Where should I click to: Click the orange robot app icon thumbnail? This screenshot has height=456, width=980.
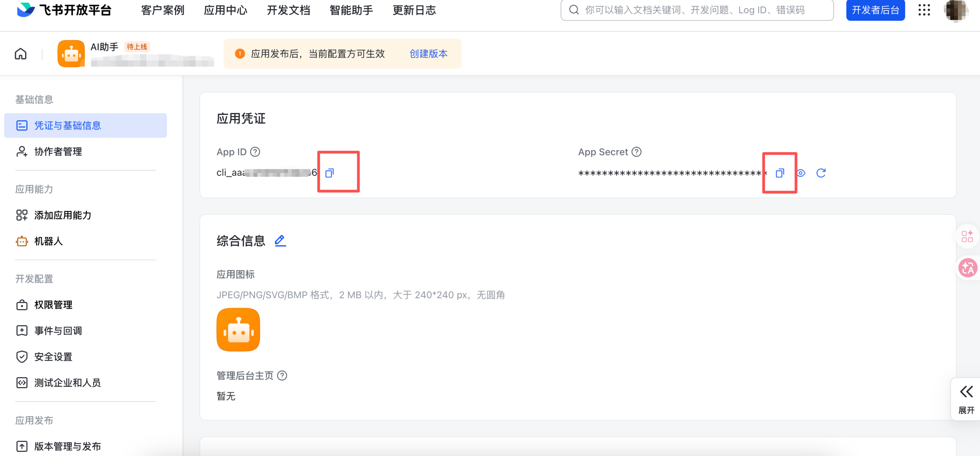238,330
